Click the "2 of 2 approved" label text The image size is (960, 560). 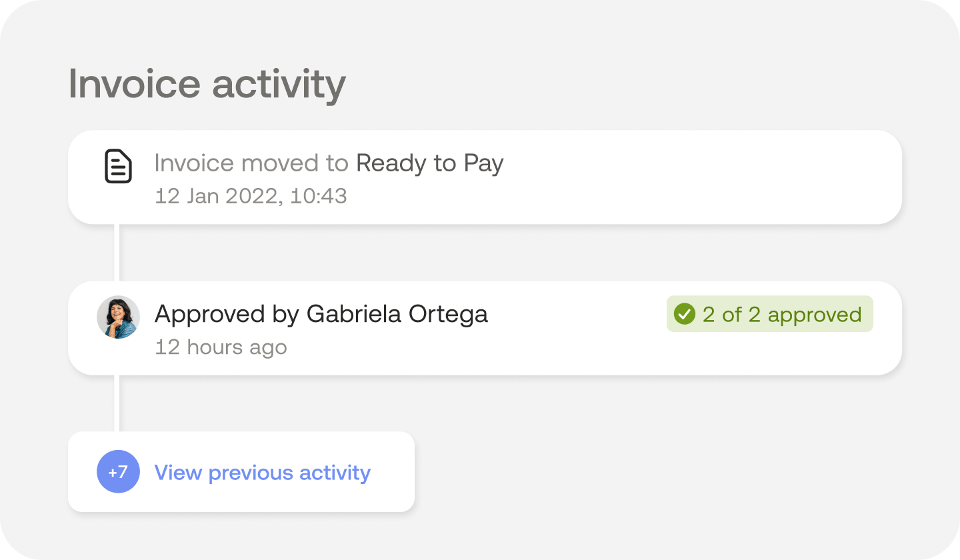781,315
